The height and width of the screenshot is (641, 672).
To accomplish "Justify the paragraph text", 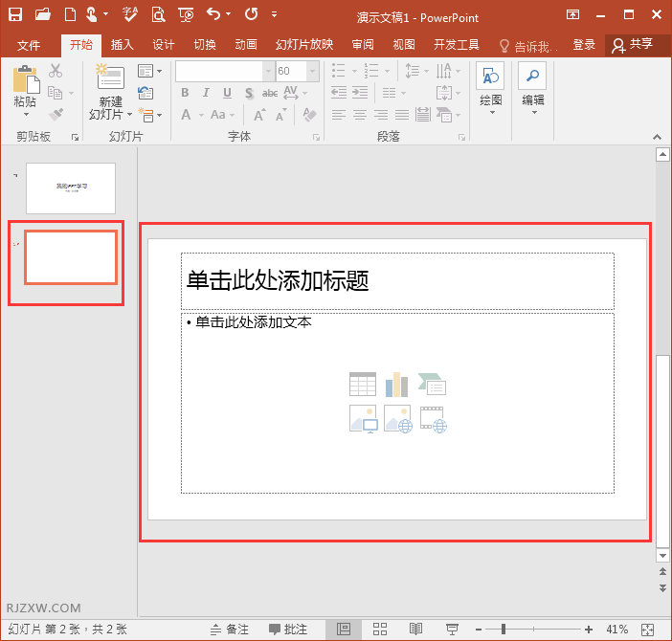I will point(401,114).
